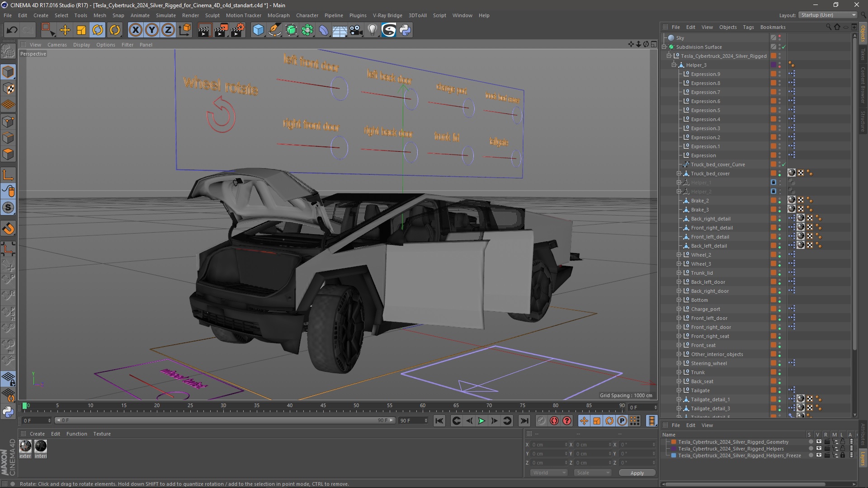The image size is (868, 488).
Task: Open the Layout Startup dropdown
Action: click(828, 15)
